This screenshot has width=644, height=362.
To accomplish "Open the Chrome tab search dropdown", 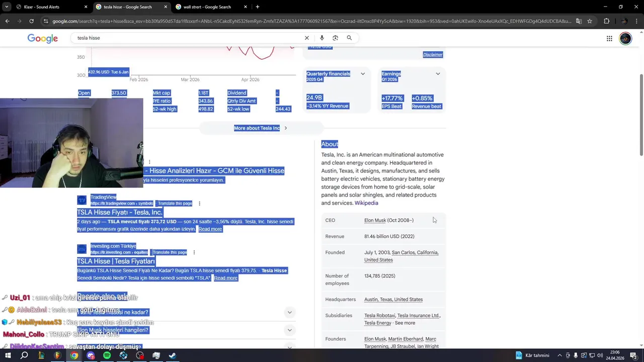I will coord(7,7).
